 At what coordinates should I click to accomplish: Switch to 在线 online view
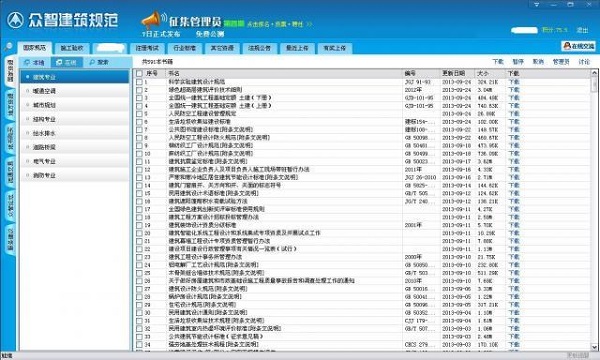[67, 62]
